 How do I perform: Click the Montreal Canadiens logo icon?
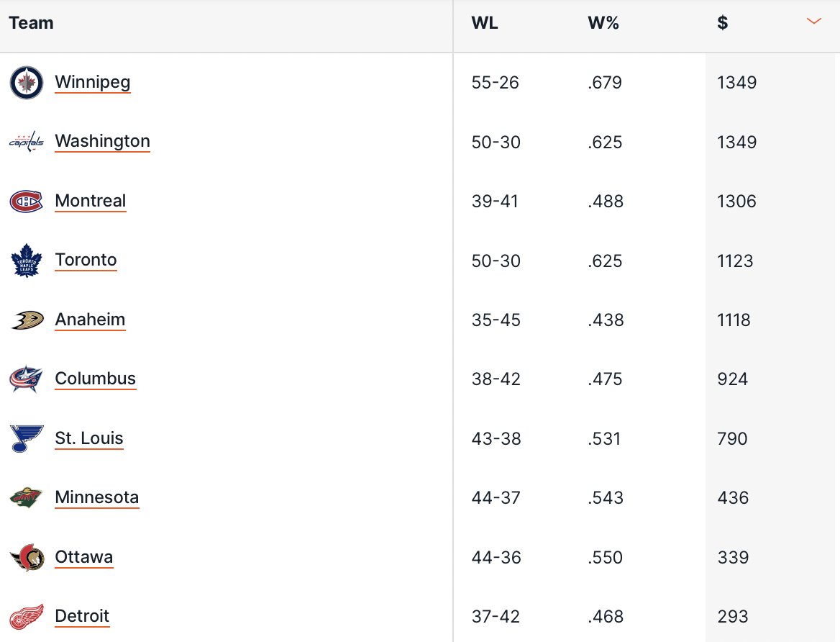tap(27, 202)
